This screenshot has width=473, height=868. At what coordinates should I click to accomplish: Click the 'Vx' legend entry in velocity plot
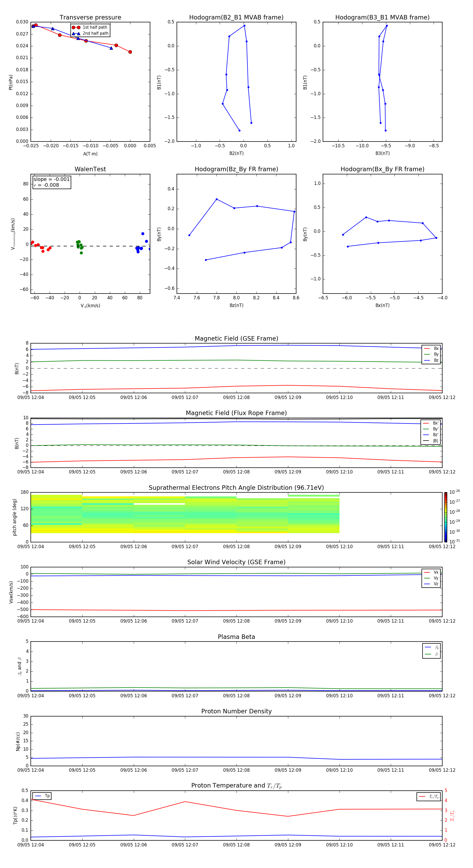tap(431, 572)
